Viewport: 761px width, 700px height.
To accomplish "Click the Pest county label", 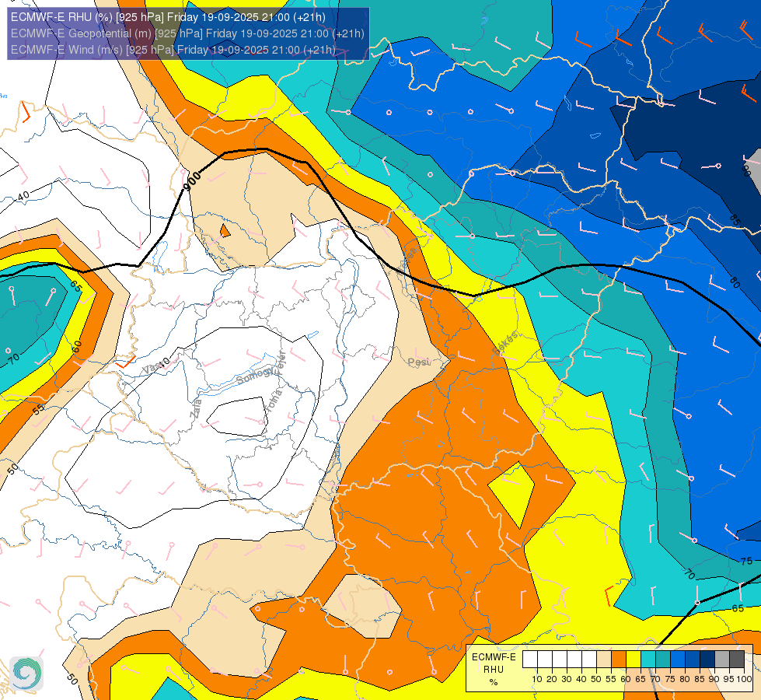I will [x=418, y=362].
